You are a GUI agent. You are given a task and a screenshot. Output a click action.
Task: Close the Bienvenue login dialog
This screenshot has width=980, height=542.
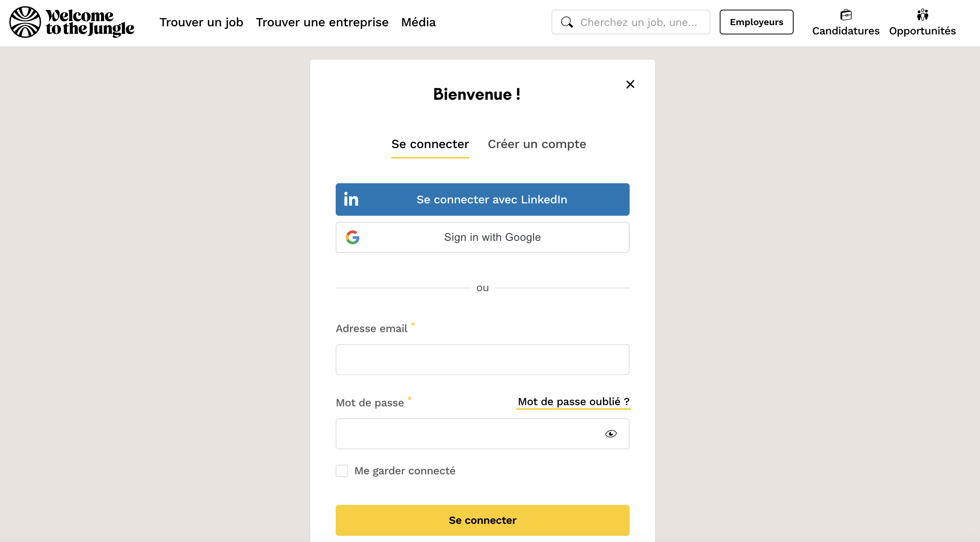(x=630, y=84)
